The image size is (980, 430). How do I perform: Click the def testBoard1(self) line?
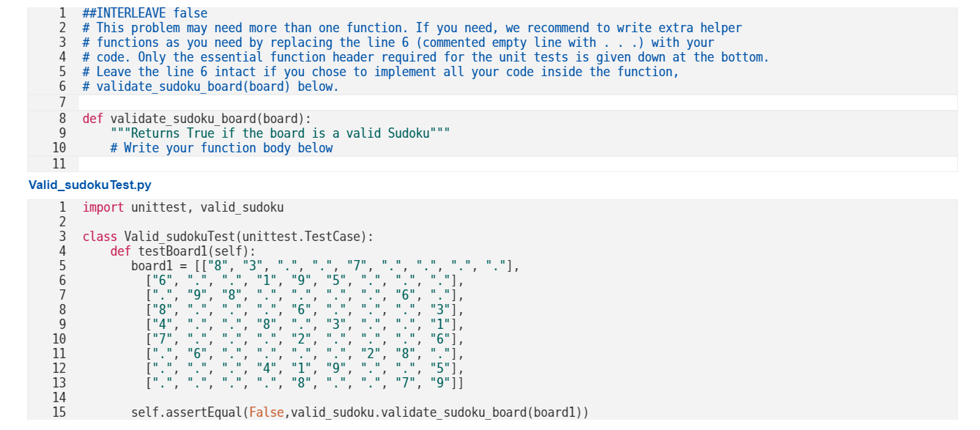pyautogui.click(x=183, y=251)
